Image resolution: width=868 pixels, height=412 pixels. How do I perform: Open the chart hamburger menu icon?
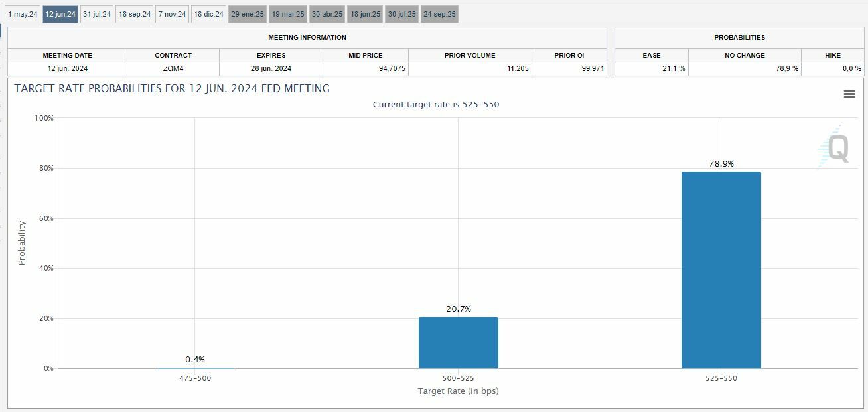click(849, 94)
